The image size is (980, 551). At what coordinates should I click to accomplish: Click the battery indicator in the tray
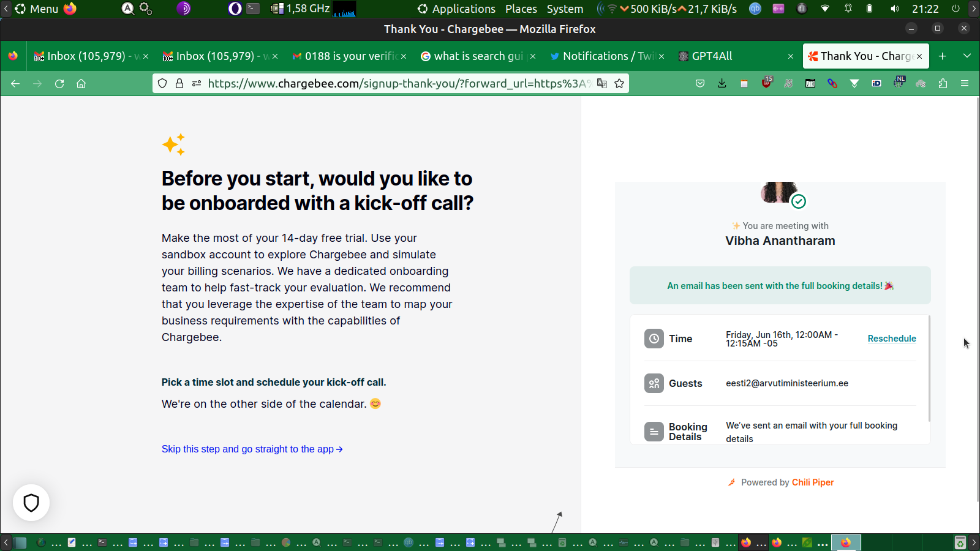click(869, 9)
